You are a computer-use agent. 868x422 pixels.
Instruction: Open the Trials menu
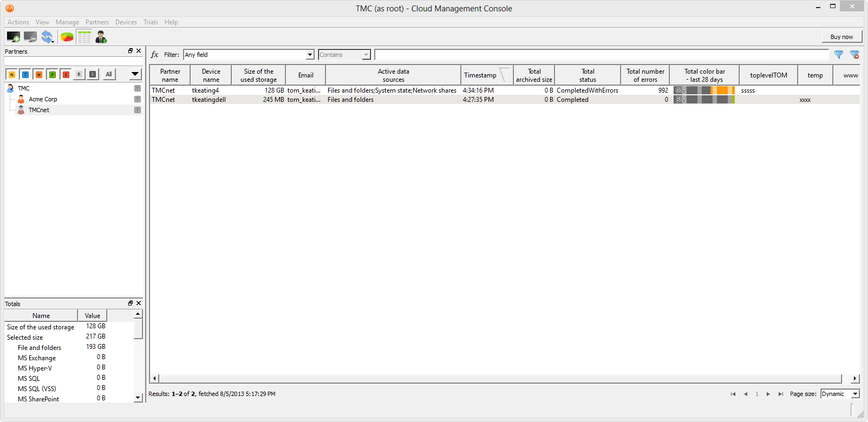tap(151, 22)
